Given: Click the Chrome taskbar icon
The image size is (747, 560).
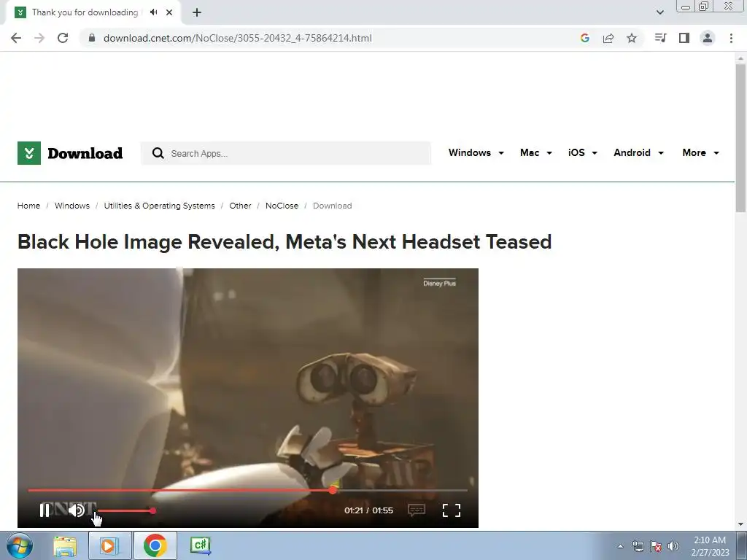Looking at the screenshot, I should tap(155, 545).
